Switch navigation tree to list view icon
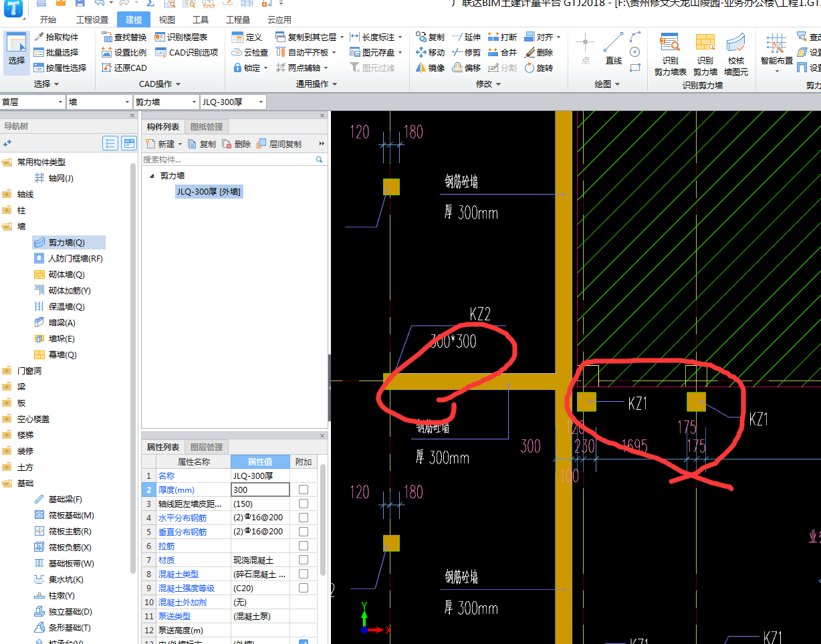Viewport: 821px width, 644px height. click(x=111, y=143)
